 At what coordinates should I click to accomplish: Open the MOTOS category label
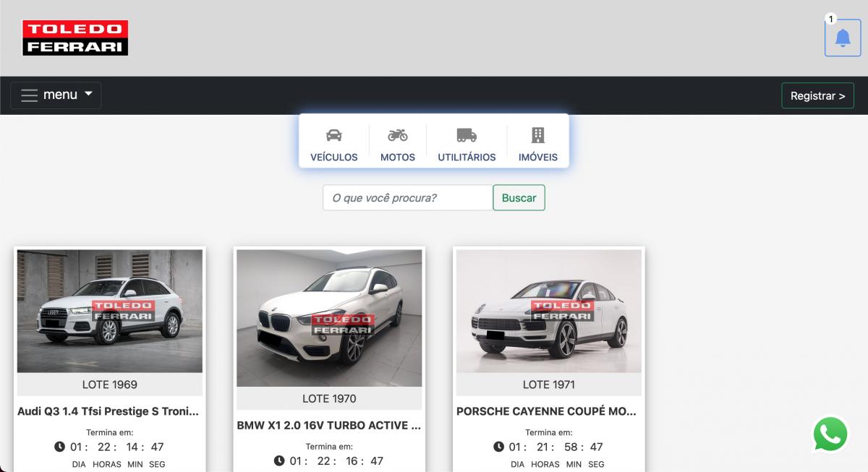tap(398, 157)
